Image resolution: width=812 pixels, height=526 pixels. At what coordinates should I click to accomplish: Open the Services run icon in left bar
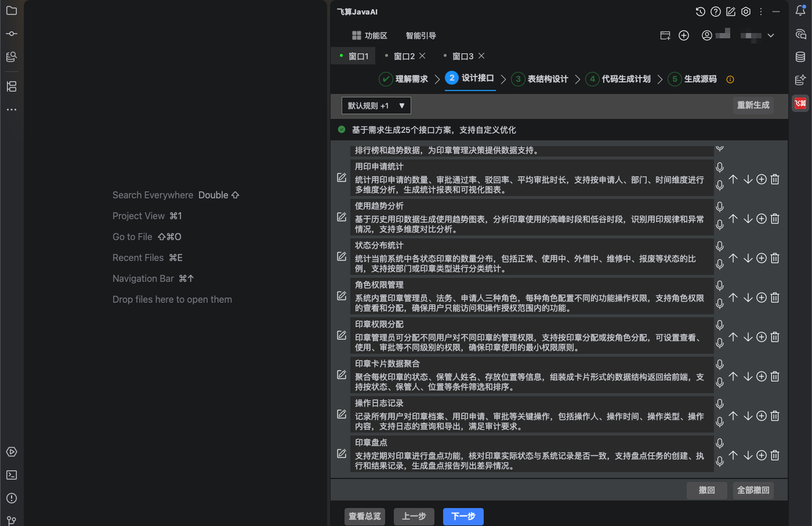pos(11,452)
